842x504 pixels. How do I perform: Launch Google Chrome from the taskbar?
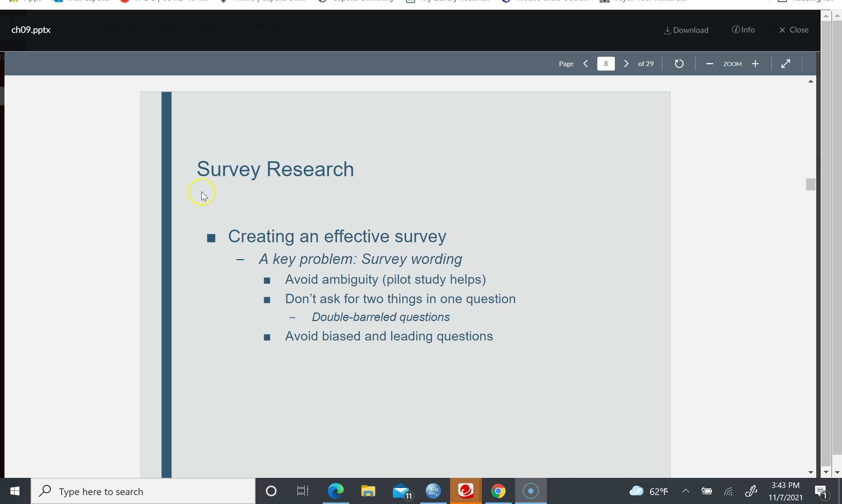pos(498,491)
